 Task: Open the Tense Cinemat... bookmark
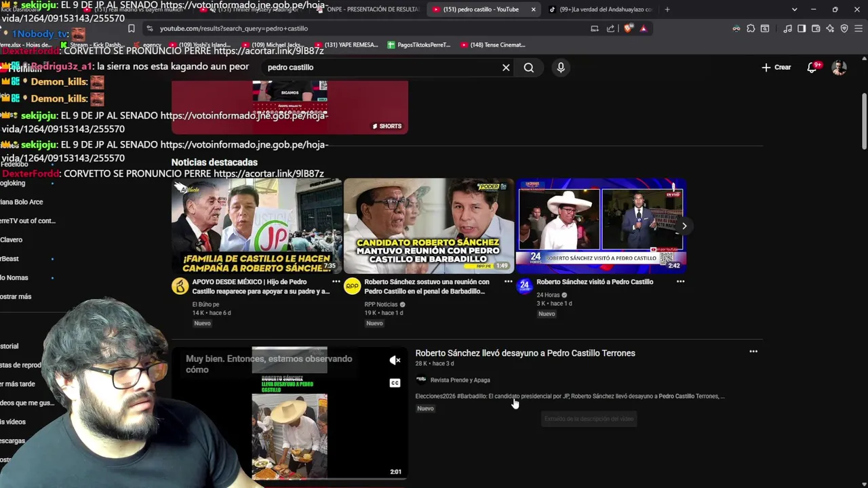point(493,45)
